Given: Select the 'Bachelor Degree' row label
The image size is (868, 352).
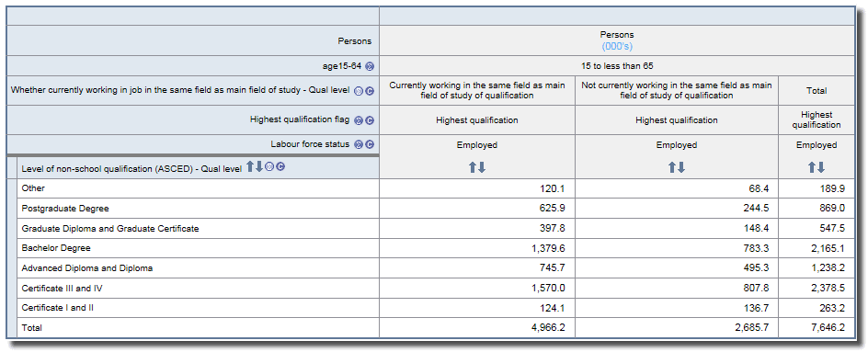Looking at the screenshot, I should coord(56,248).
